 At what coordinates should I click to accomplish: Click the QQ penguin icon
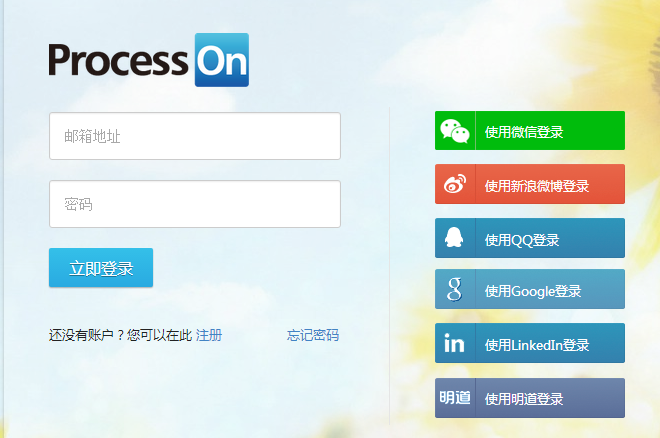click(454, 238)
